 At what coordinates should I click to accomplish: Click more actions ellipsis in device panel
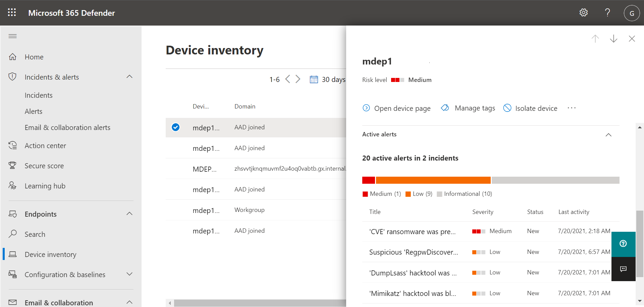pos(572,108)
